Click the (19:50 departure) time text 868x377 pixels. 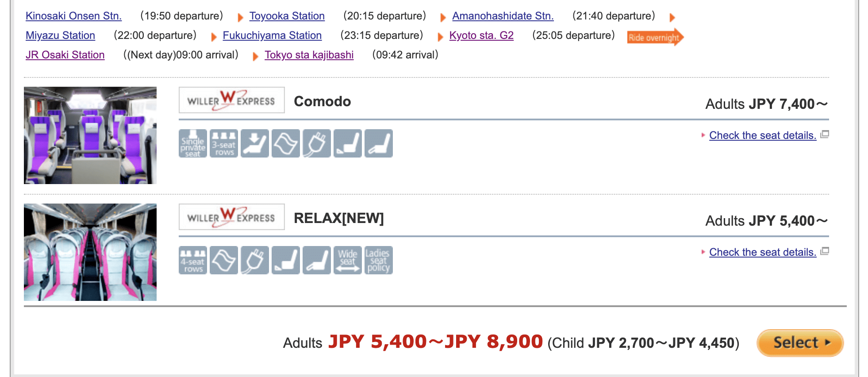point(182,16)
